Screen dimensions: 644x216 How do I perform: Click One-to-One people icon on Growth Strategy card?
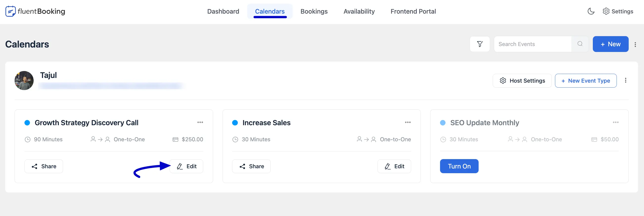tap(100, 139)
